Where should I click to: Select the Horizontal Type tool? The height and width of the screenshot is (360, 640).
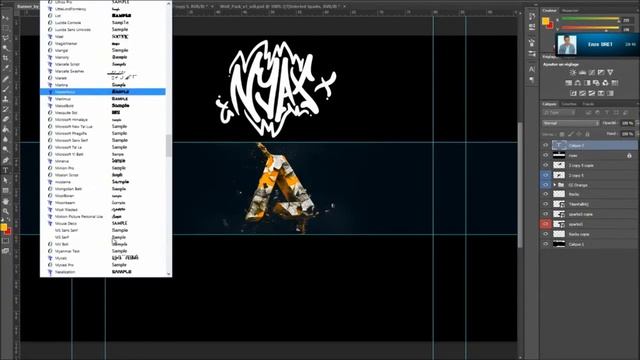pyautogui.click(x=5, y=171)
